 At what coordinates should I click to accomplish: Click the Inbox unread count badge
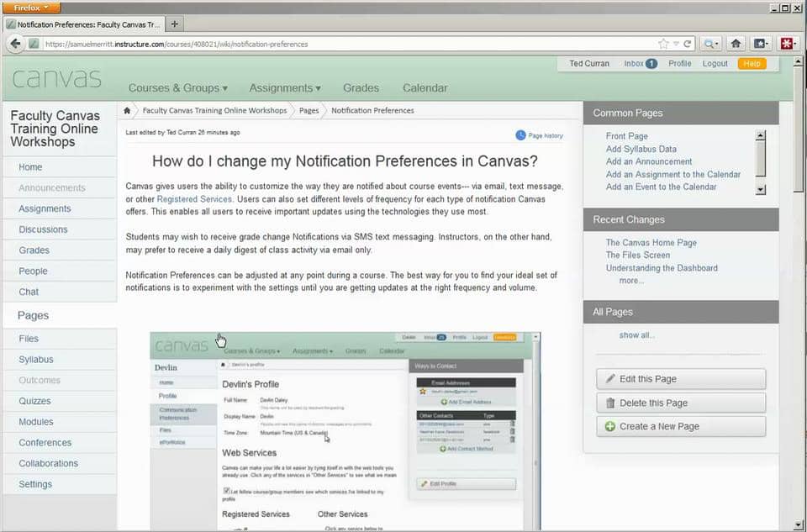pos(651,64)
